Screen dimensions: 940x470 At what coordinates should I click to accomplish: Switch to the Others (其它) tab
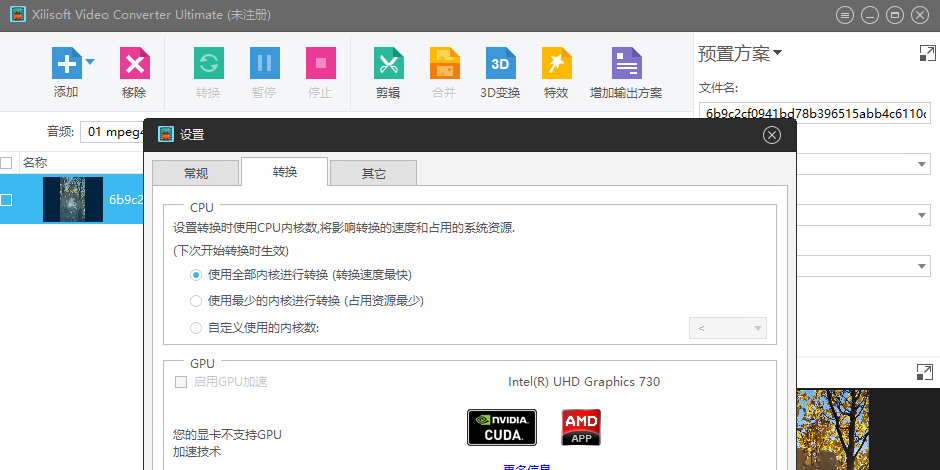coord(373,173)
